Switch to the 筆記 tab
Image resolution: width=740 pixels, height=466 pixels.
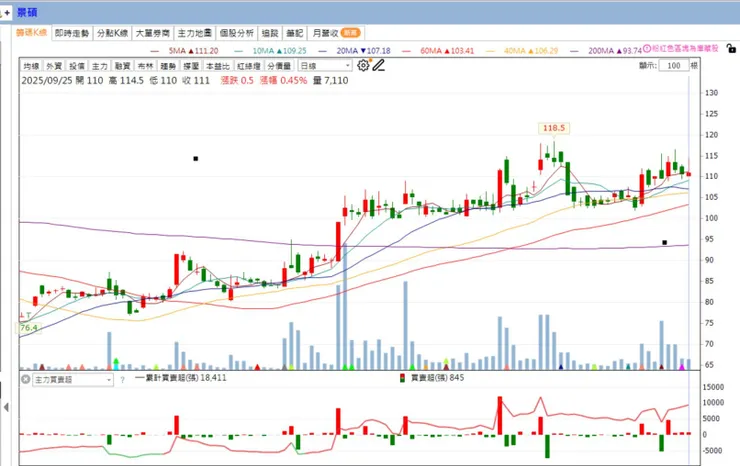coord(294,33)
